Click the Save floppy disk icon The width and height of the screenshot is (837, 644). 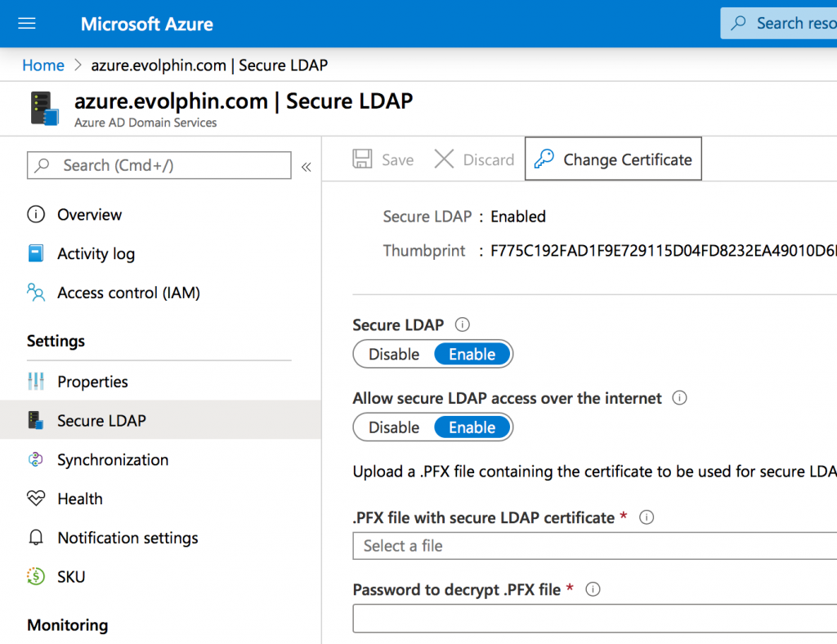tap(362, 159)
